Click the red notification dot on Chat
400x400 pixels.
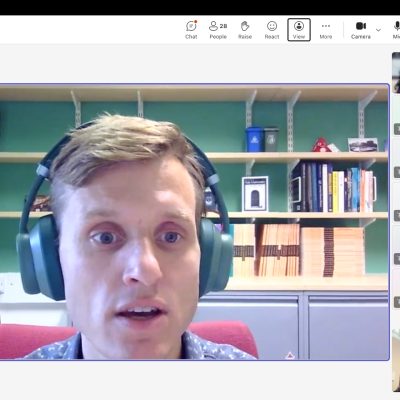[x=196, y=22]
